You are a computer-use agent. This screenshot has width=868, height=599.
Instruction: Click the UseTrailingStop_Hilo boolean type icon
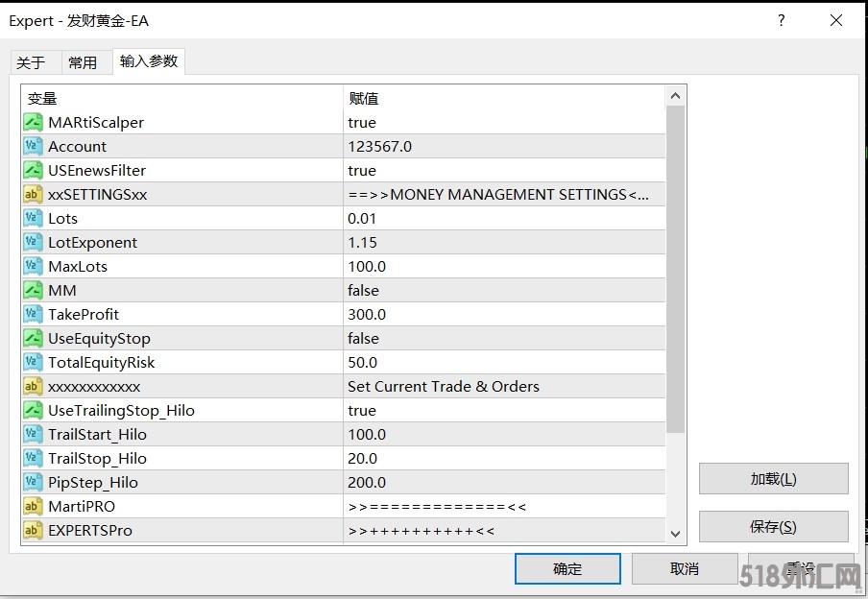click(33, 410)
